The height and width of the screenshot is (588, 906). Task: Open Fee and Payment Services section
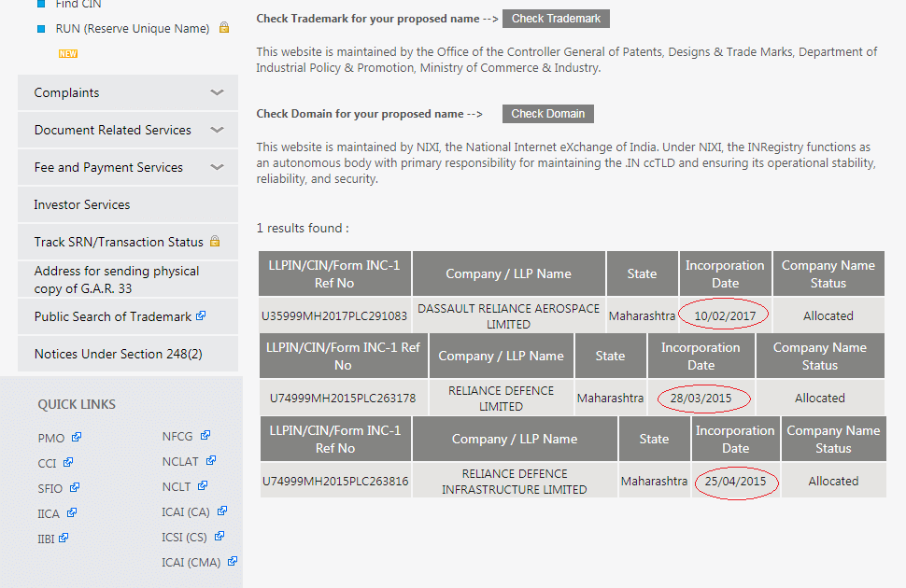pyautogui.click(x=128, y=167)
